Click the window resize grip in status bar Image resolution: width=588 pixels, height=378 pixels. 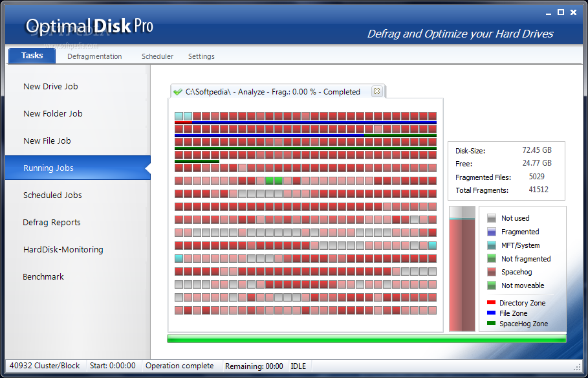tap(577, 367)
